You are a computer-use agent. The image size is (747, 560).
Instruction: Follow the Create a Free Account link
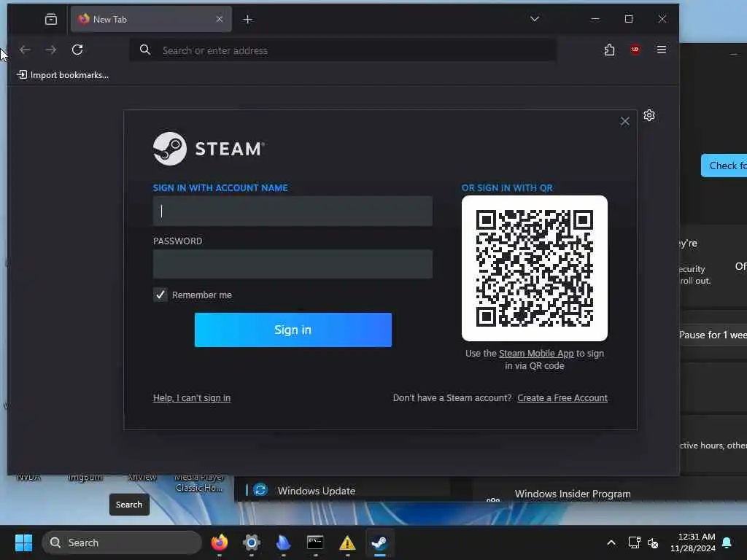point(562,397)
